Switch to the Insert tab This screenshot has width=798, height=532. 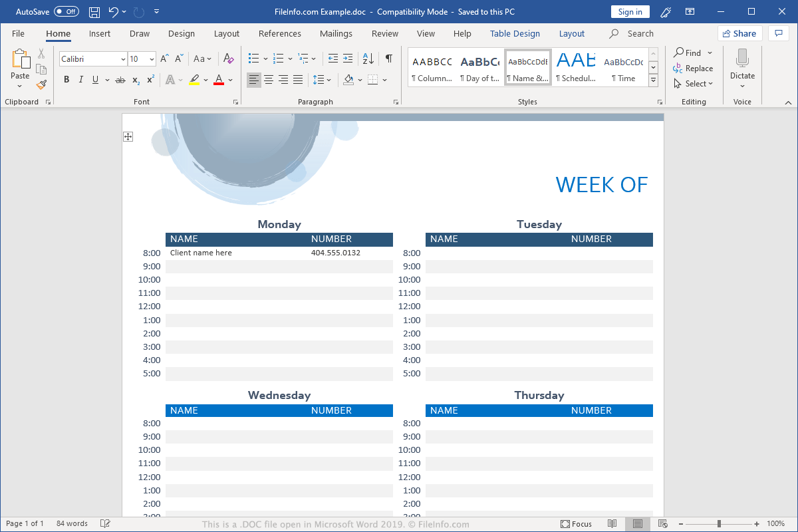[100, 33]
